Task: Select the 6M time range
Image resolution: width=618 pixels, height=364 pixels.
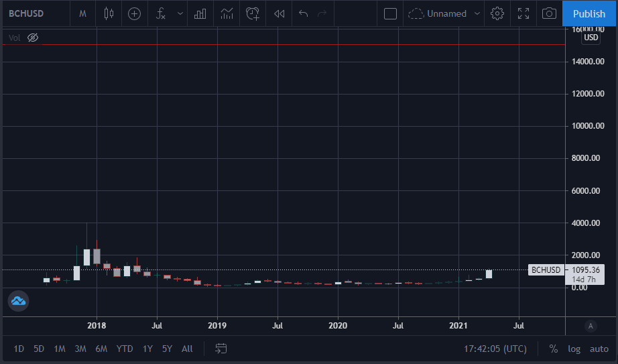Action: [101, 349]
